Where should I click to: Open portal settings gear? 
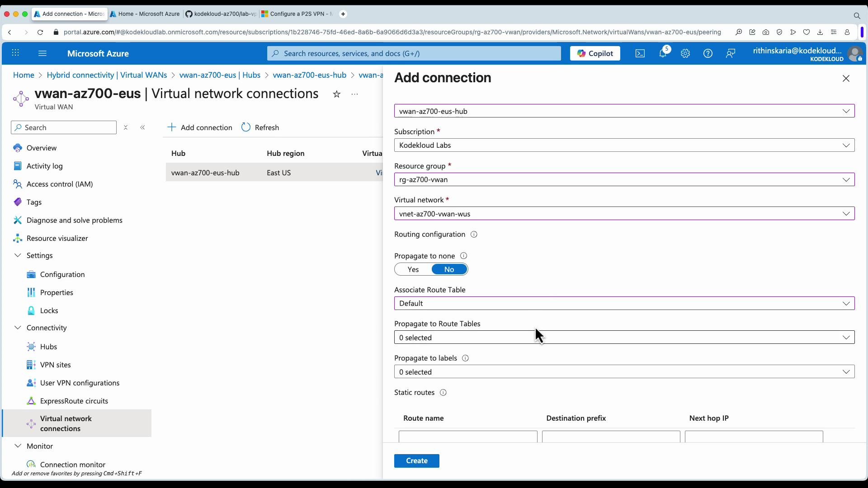pos(685,53)
